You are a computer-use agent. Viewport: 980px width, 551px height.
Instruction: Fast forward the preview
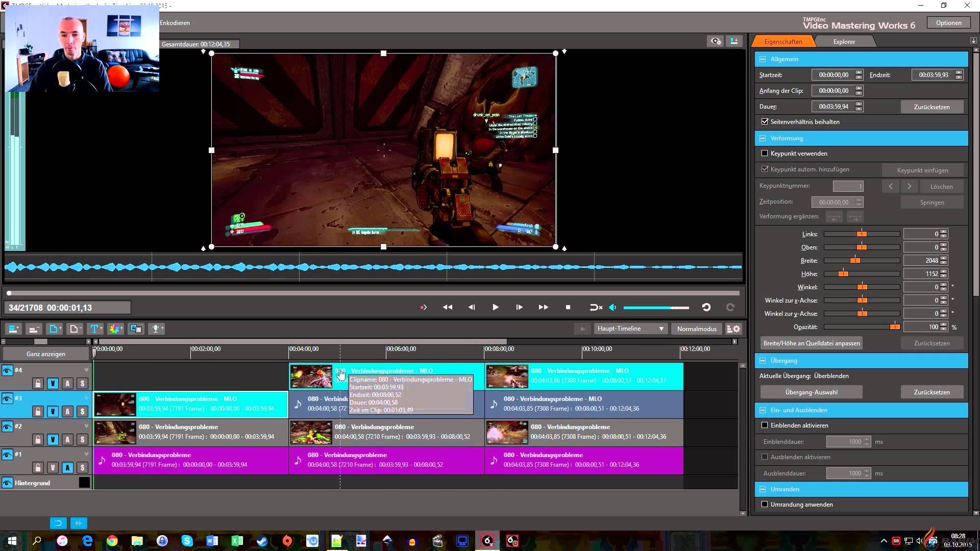(x=544, y=307)
